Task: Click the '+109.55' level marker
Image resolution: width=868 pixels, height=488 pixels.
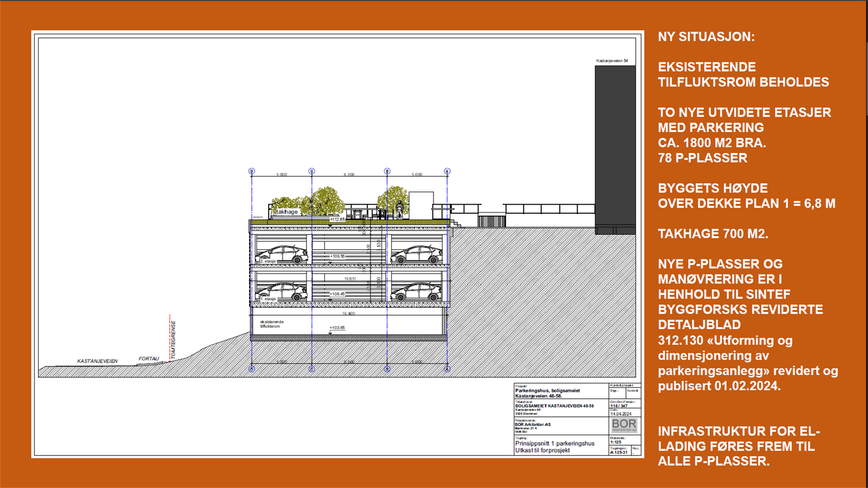Action: (x=337, y=256)
